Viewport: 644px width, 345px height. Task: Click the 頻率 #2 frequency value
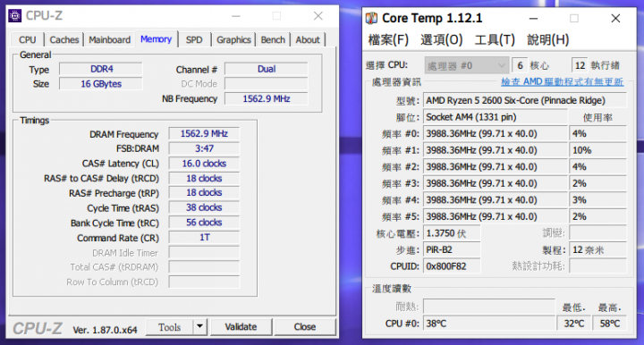point(496,167)
